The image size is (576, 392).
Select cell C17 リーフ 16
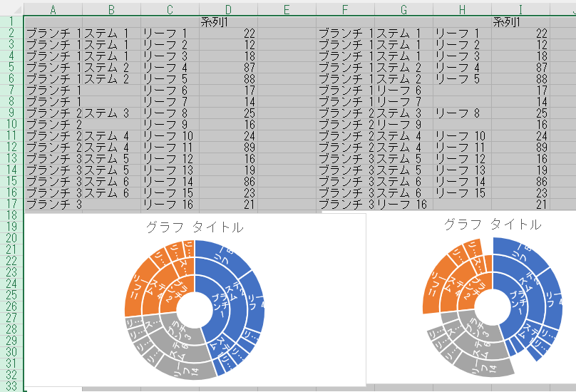tap(170, 205)
